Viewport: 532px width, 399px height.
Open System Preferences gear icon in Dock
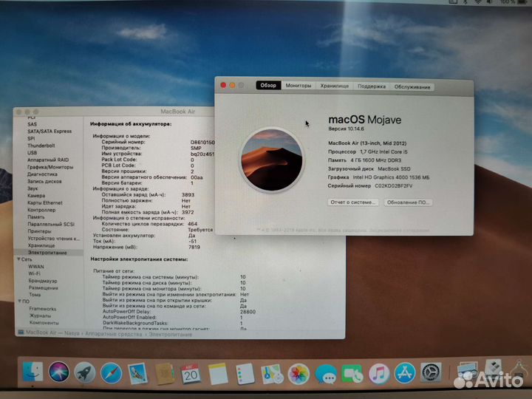pos(431,372)
